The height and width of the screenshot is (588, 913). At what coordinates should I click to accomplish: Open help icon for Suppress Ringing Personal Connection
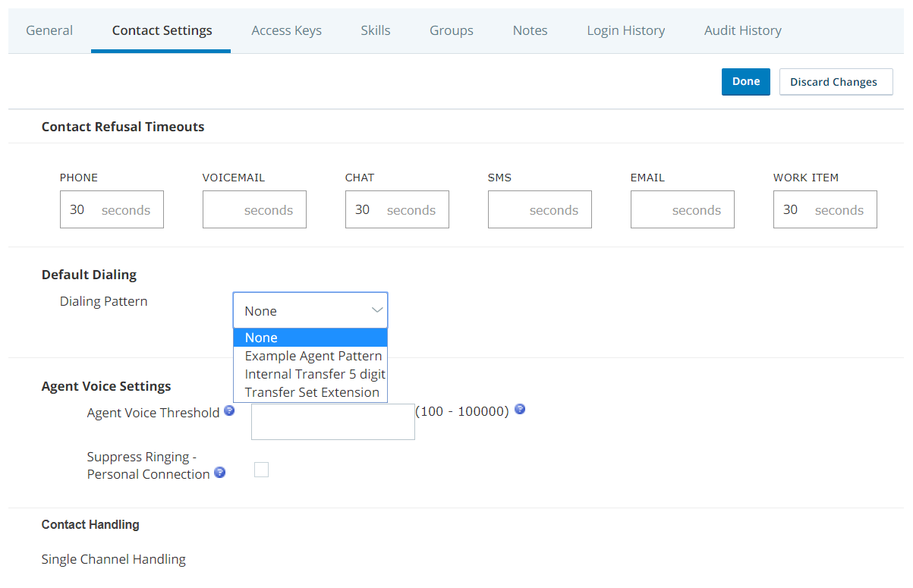tap(219, 473)
